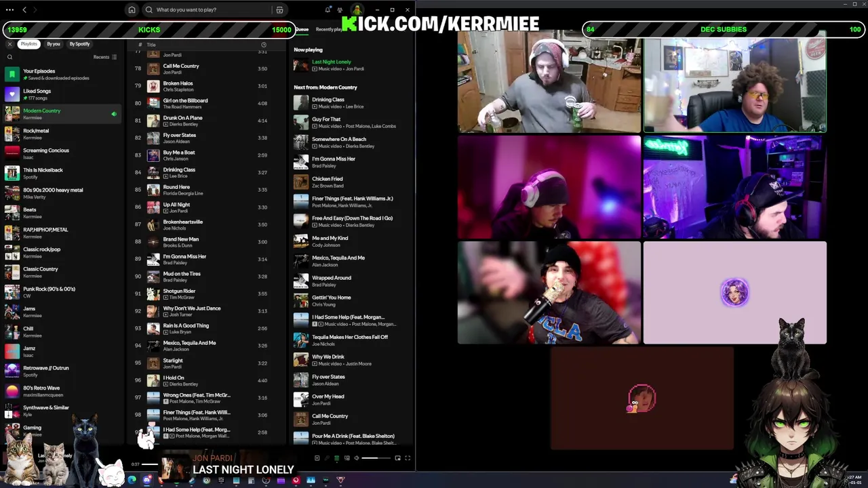Sort tracks by the Title column header
Image resolution: width=868 pixels, height=488 pixels.
pyautogui.click(x=151, y=45)
